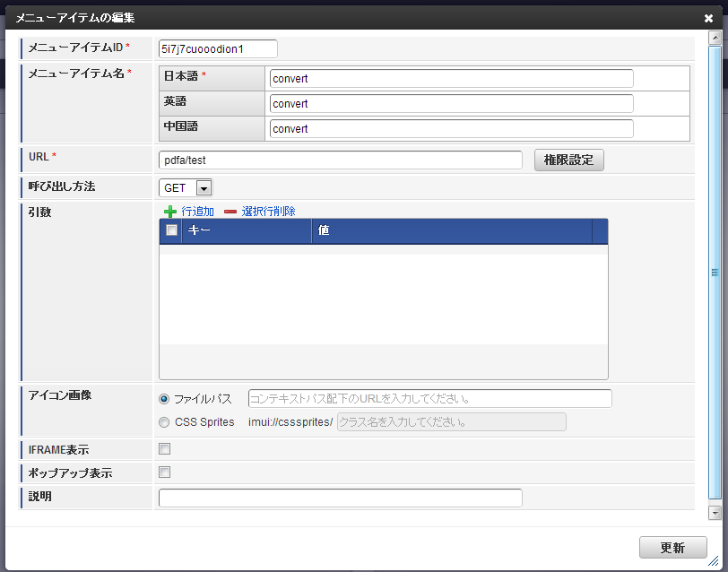Click the URL input field
The image size is (728, 572).
[341, 160]
